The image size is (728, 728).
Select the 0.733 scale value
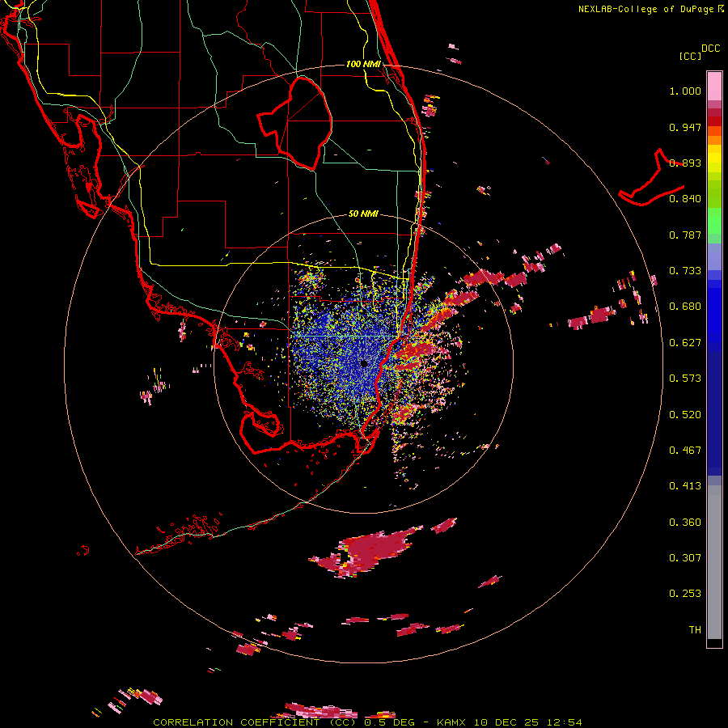point(685,271)
